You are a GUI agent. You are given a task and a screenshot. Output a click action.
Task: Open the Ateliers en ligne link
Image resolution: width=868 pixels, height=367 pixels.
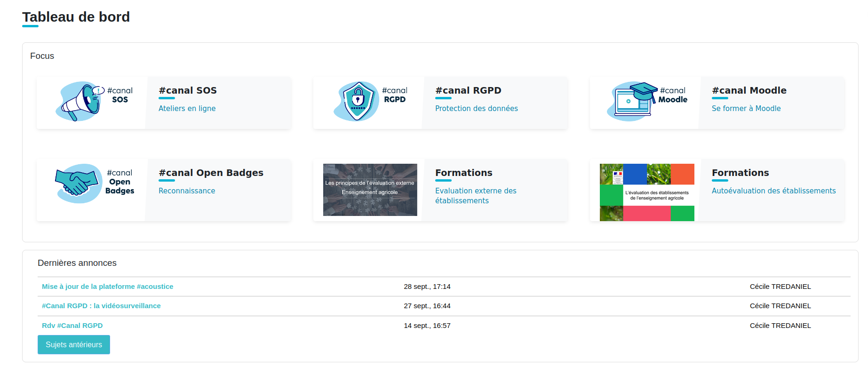pos(187,108)
